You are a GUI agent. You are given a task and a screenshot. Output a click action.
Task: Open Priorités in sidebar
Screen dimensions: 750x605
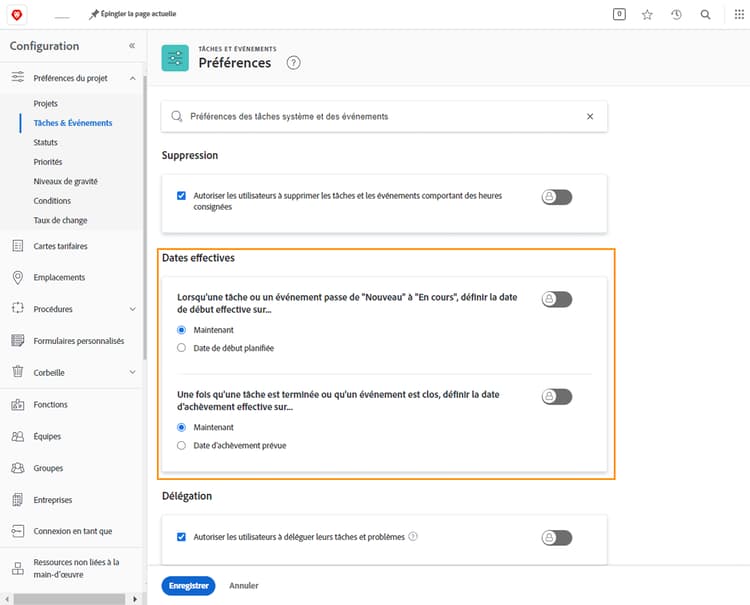48,162
